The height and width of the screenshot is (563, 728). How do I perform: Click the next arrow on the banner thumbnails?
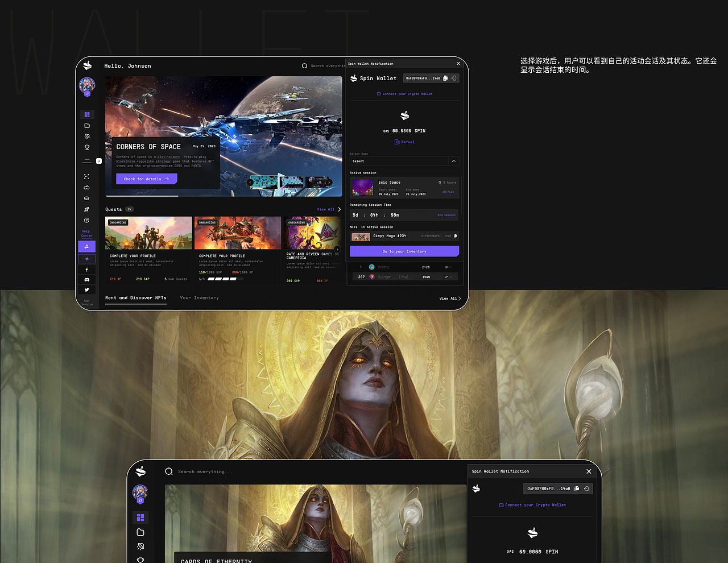(329, 183)
